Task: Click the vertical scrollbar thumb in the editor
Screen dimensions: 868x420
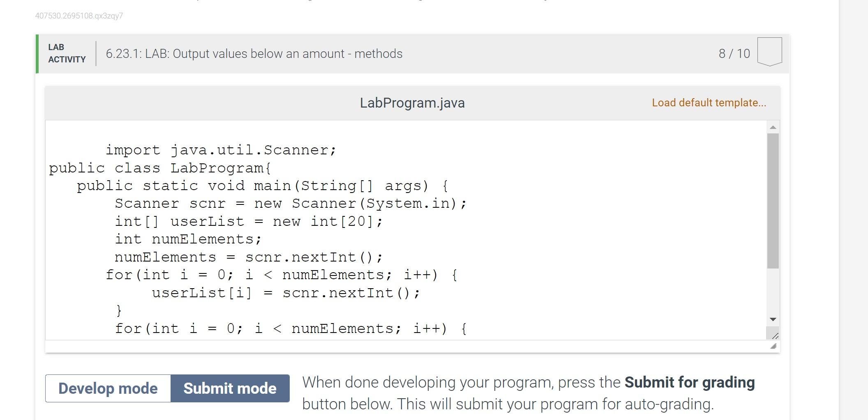Action: (773, 201)
